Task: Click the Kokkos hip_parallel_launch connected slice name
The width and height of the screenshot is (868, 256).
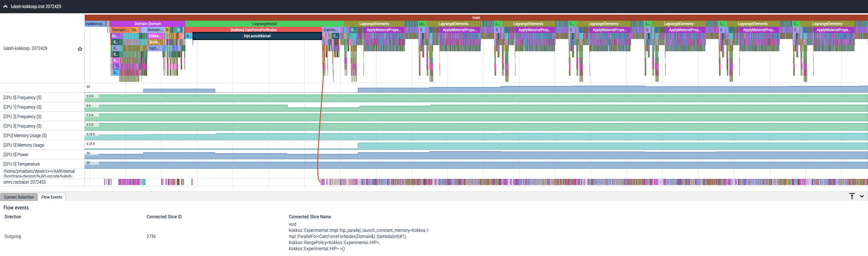Action: point(358,237)
